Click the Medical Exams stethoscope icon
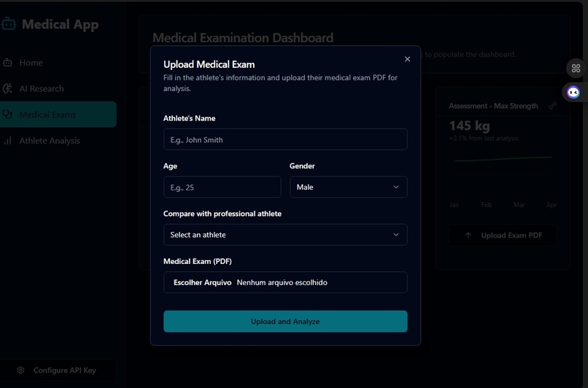The image size is (588, 388). click(7, 115)
